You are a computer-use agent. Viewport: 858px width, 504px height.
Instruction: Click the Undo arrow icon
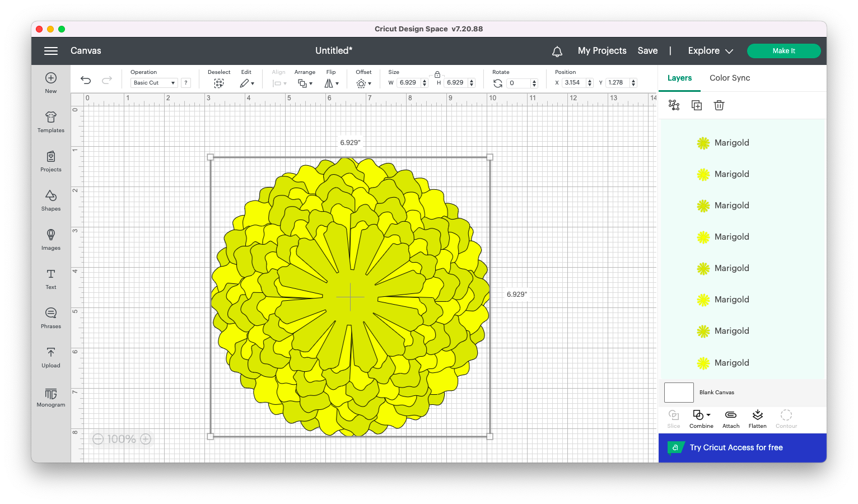point(86,80)
